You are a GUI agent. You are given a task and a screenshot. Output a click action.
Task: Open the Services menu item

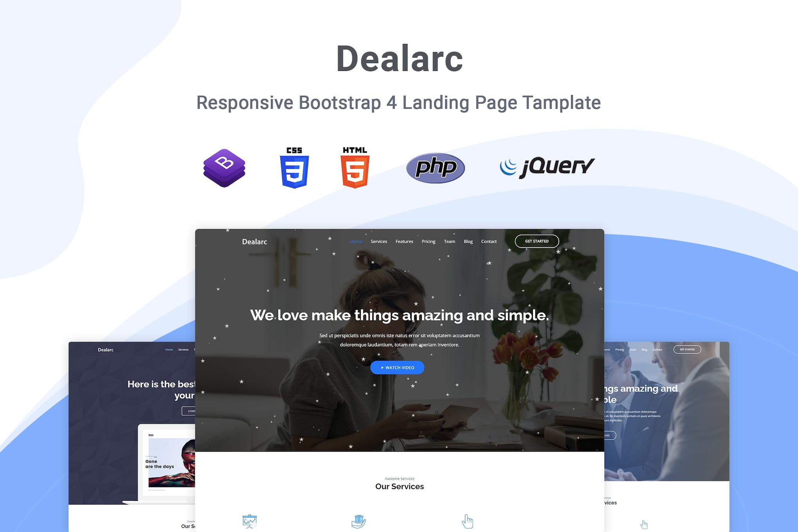379,242
